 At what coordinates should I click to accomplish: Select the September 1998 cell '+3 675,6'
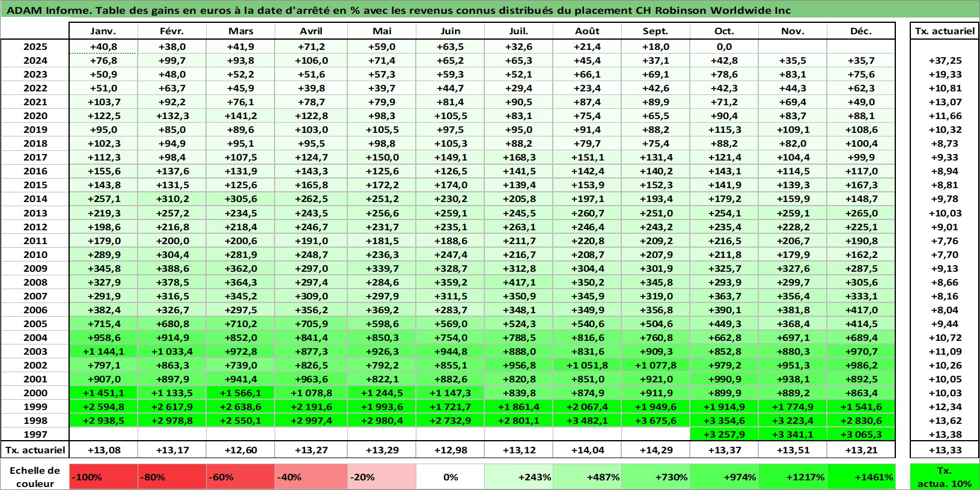click(656, 420)
